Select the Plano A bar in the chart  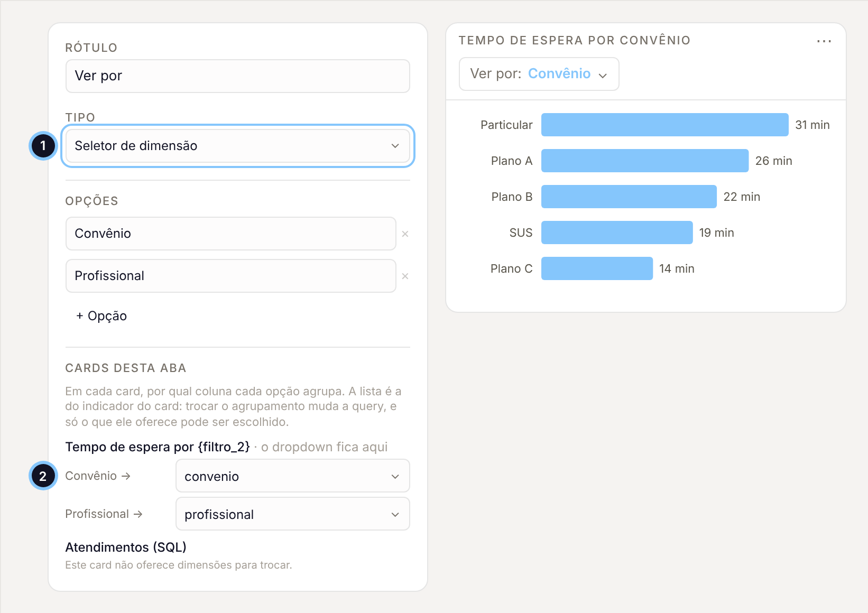coord(645,161)
